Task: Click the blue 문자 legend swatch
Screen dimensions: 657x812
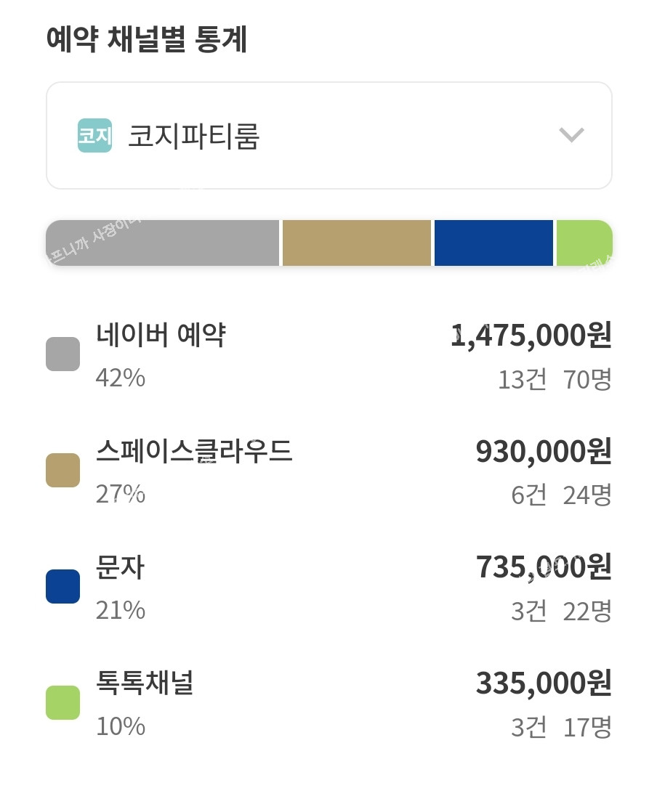Action: tap(63, 587)
